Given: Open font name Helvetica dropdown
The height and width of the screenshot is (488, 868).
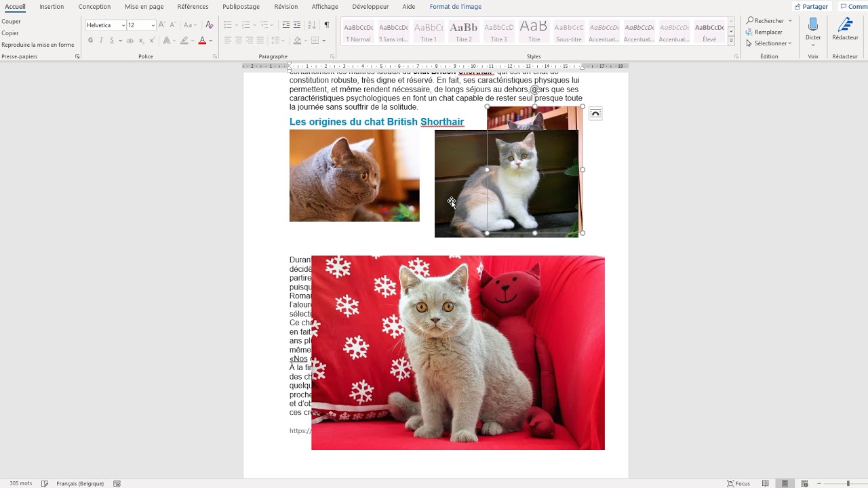Looking at the screenshot, I should point(123,25).
